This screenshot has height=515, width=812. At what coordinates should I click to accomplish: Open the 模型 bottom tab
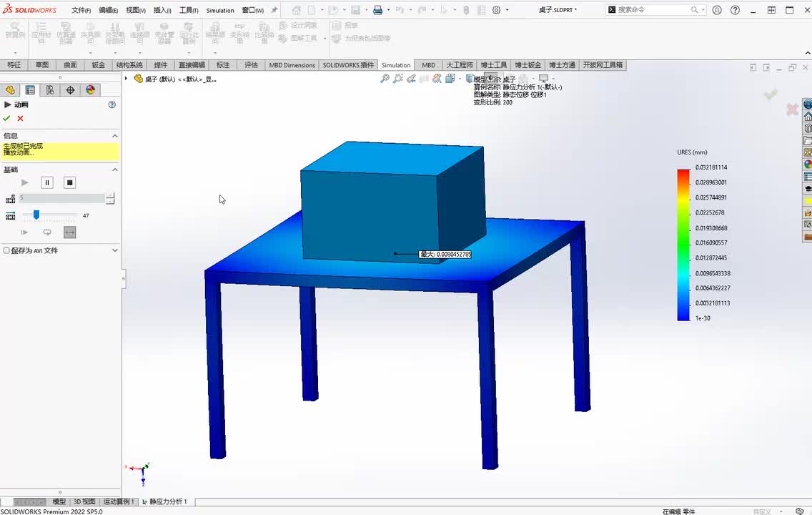pos(59,501)
